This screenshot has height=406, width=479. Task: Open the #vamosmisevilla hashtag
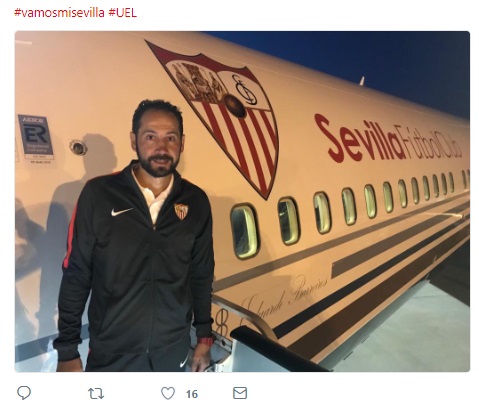(x=59, y=12)
